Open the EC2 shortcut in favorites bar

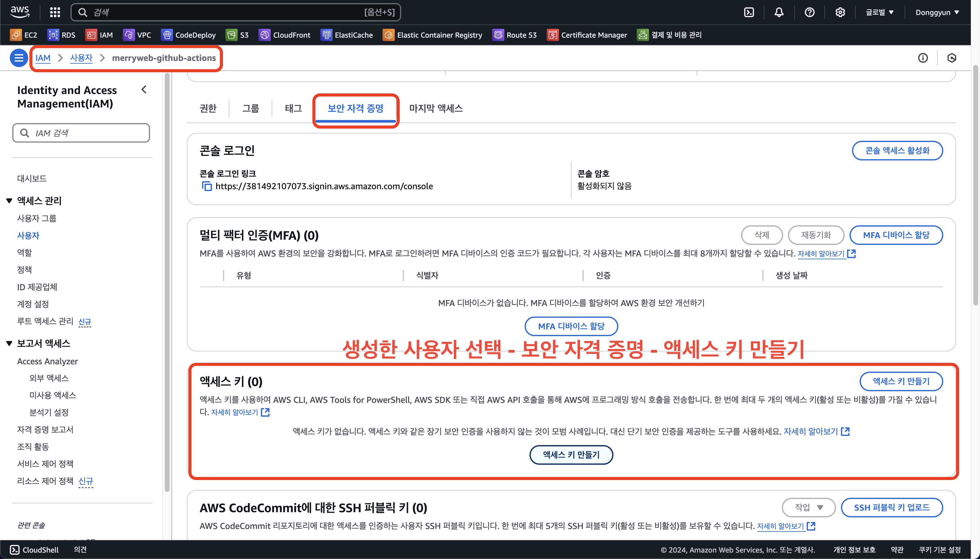click(24, 35)
